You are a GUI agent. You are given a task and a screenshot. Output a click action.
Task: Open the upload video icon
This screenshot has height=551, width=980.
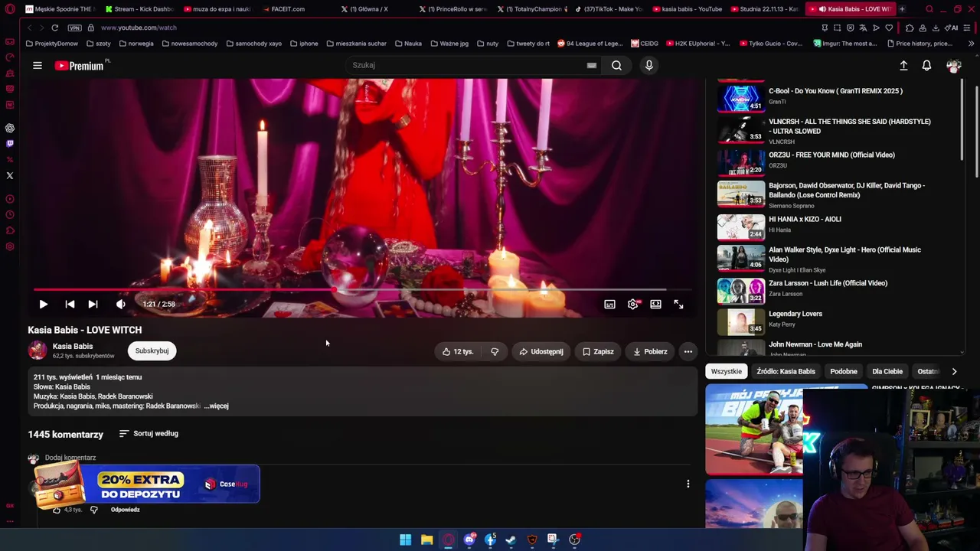point(903,66)
